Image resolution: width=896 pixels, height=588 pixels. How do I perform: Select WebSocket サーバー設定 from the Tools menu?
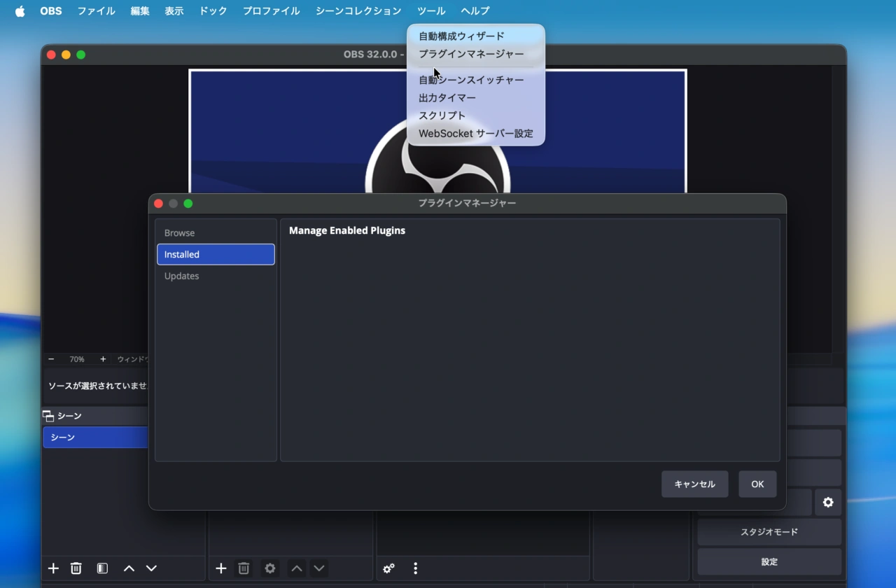click(x=475, y=133)
